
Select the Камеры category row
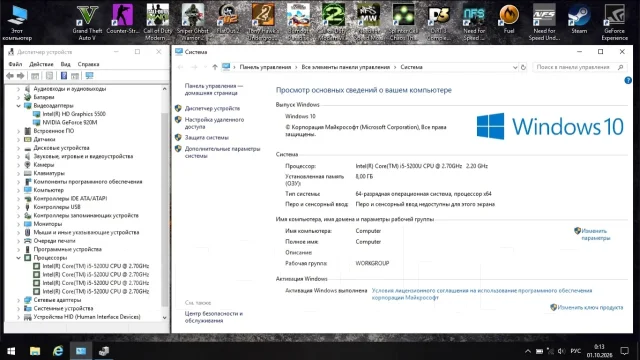click(x=44, y=165)
